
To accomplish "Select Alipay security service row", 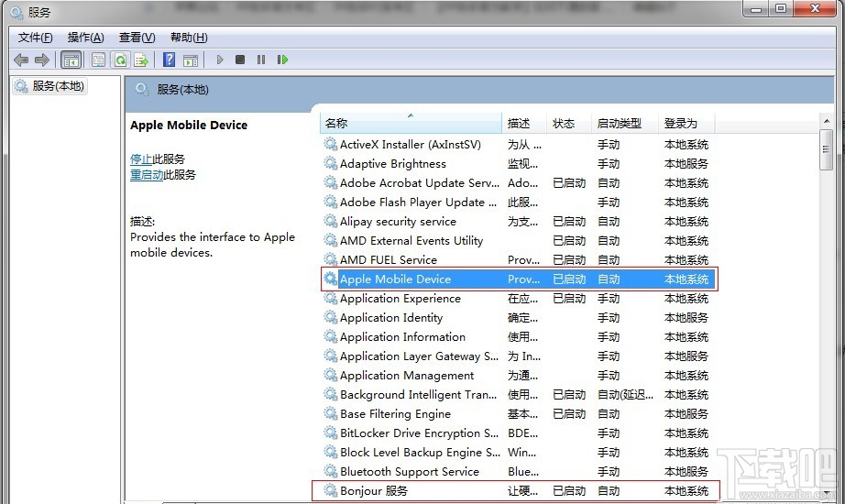I will (519, 222).
